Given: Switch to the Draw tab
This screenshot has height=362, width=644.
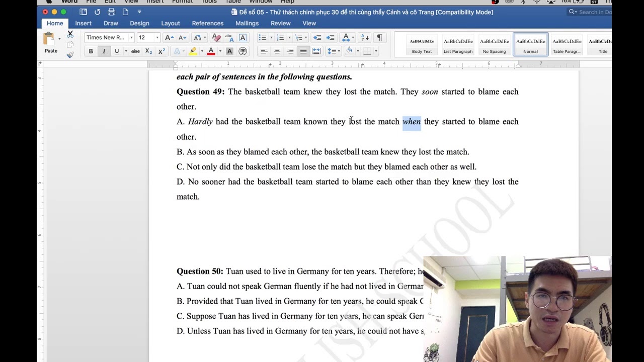Looking at the screenshot, I should (111, 23).
